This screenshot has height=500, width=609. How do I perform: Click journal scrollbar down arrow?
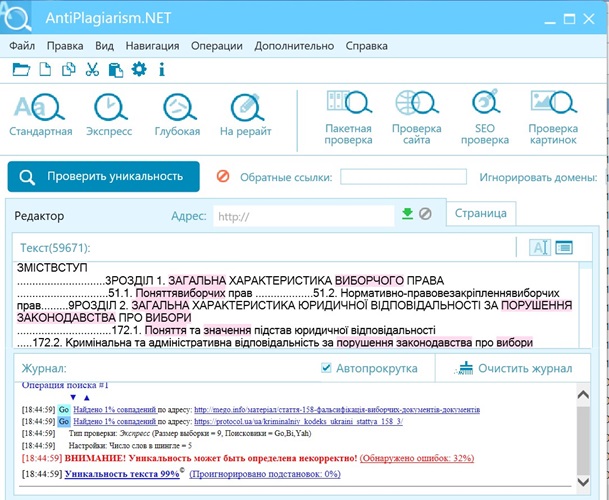[x=583, y=482]
